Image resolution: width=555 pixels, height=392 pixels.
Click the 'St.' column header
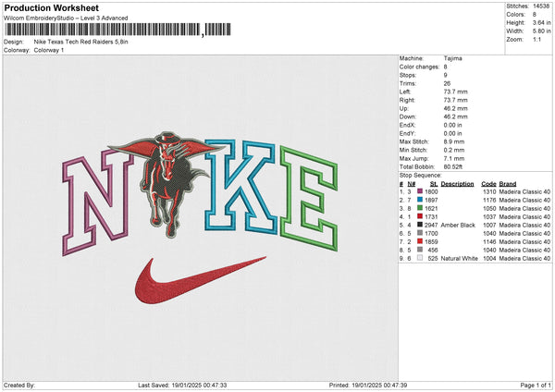(434, 184)
